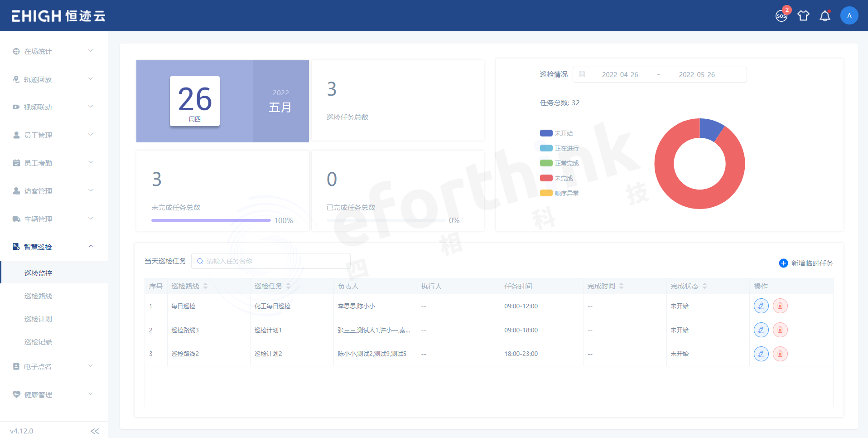
Task: Open the gift/shop icon in top bar
Action: click(x=803, y=15)
